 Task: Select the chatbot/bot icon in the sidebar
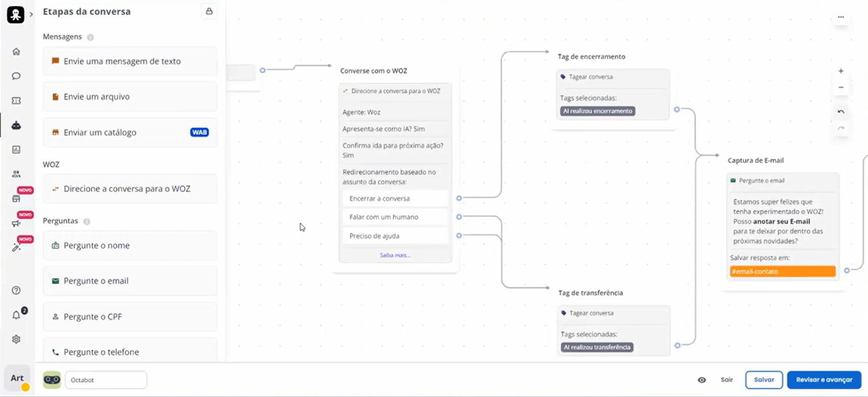click(x=16, y=125)
